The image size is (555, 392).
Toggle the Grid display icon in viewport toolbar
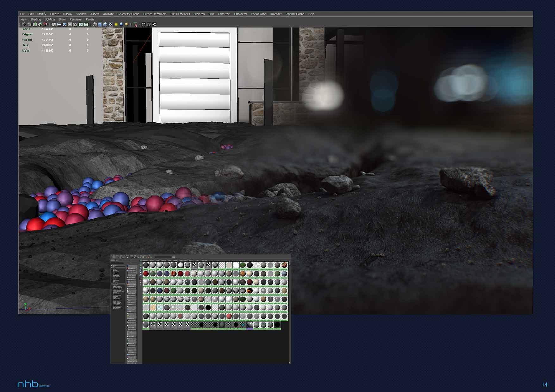click(54, 24)
